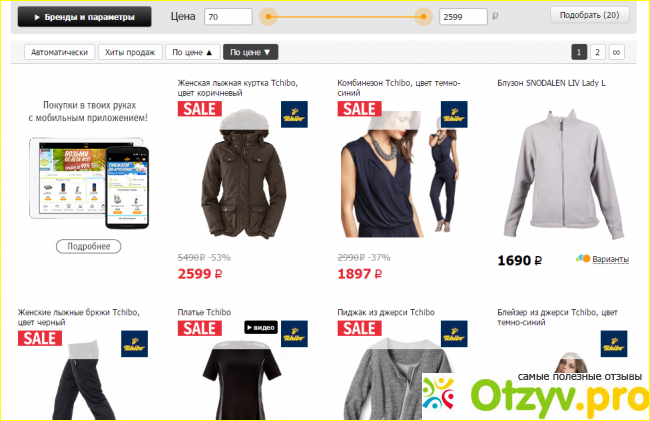Open the gray SNODALEN LIV Lady L jacket image
Viewport: 650px width, 421px height.
563,175
